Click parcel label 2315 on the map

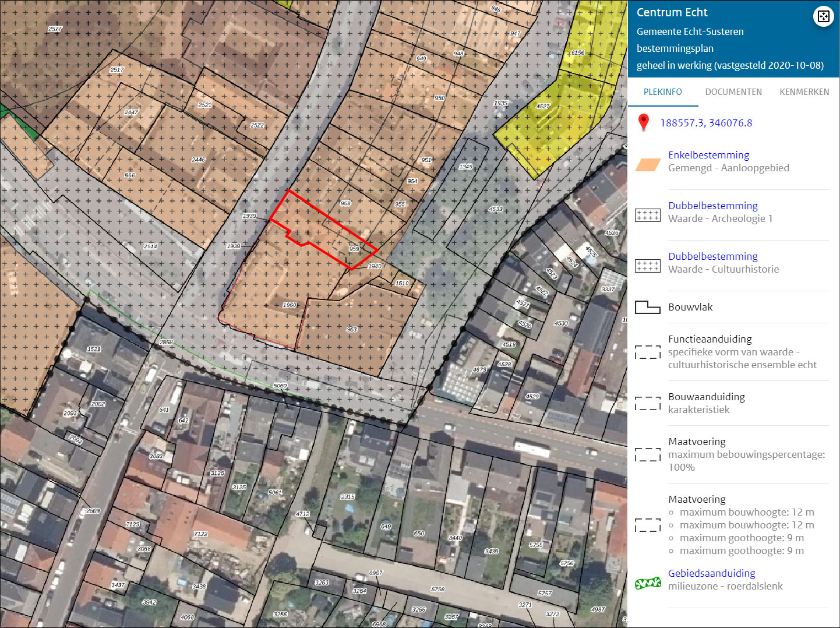(348, 497)
